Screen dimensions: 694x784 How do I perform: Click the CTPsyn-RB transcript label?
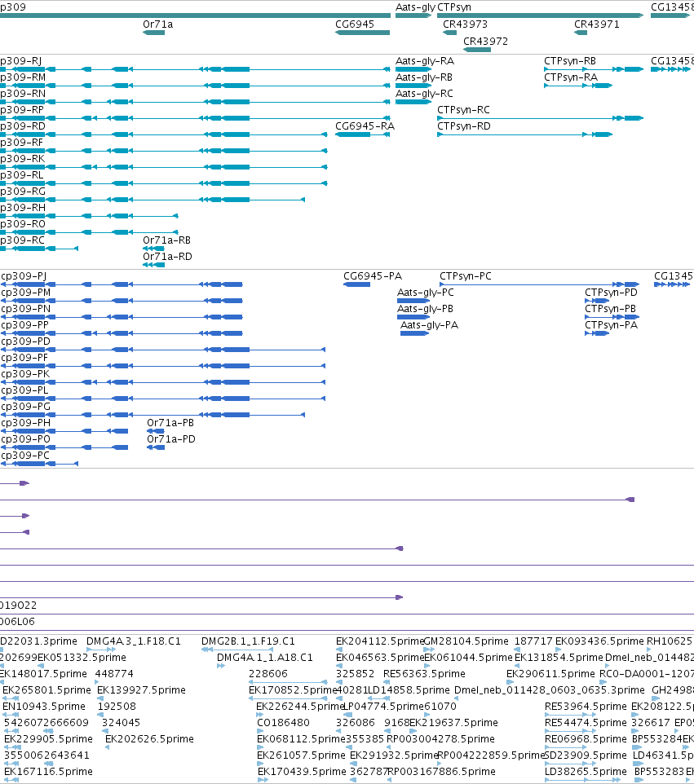(570, 61)
